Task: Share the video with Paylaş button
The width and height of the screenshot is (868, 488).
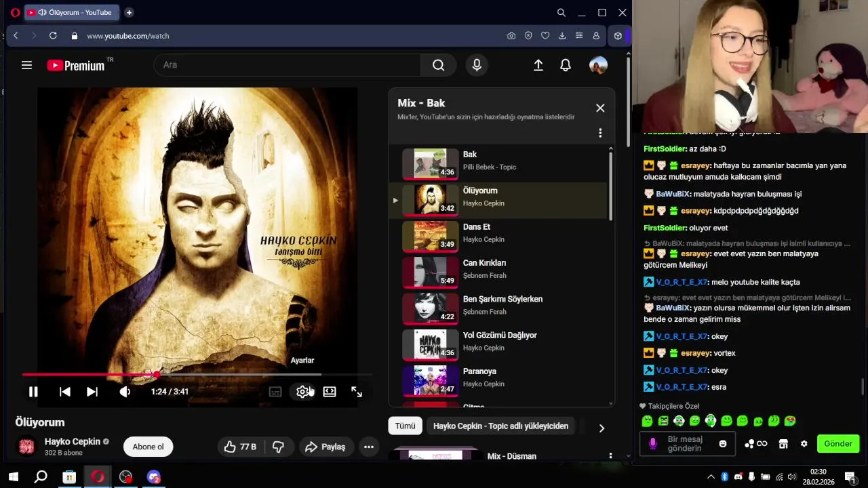Action: 325,447
